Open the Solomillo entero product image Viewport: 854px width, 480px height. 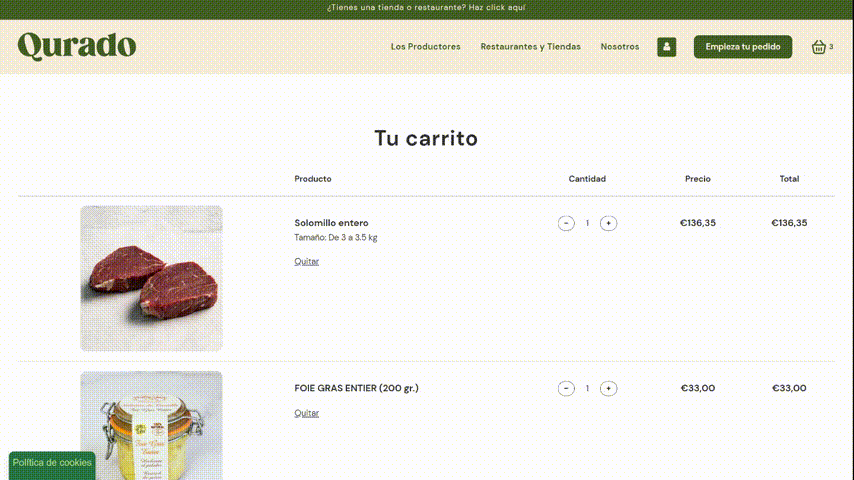tap(151, 278)
